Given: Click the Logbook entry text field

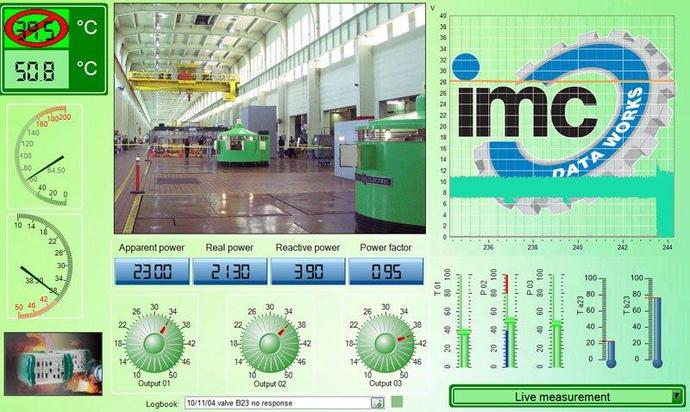Looking at the screenshot, I should (278, 403).
